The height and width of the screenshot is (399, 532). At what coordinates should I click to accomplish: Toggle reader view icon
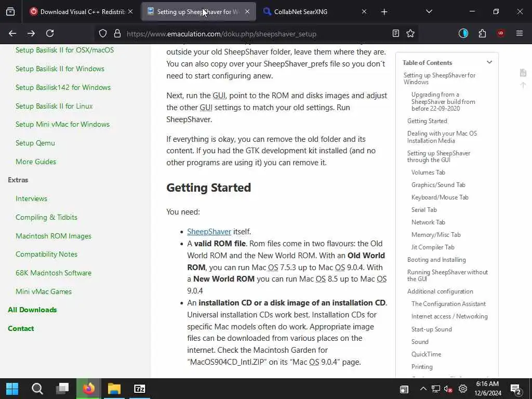pyautogui.click(x=395, y=33)
